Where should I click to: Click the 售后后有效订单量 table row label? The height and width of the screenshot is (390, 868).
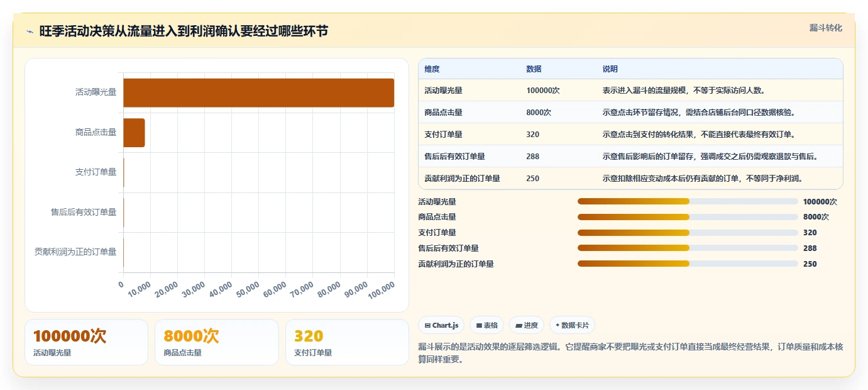click(x=454, y=156)
